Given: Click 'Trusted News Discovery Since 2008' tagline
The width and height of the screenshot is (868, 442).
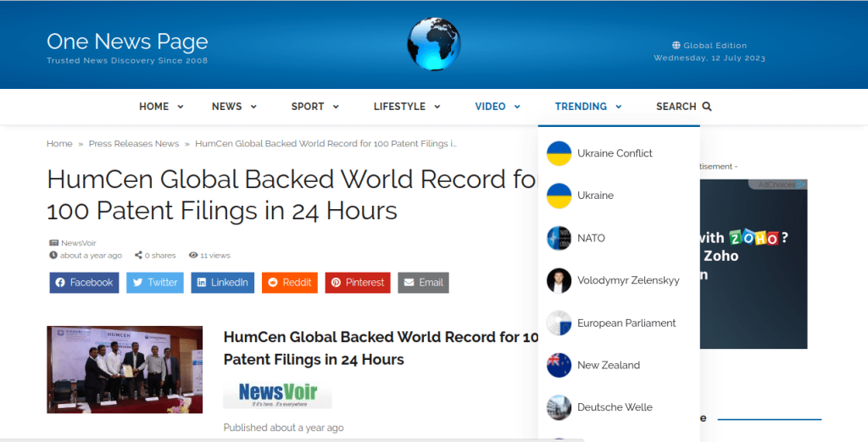Looking at the screenshot, I should tap(127, 61).
